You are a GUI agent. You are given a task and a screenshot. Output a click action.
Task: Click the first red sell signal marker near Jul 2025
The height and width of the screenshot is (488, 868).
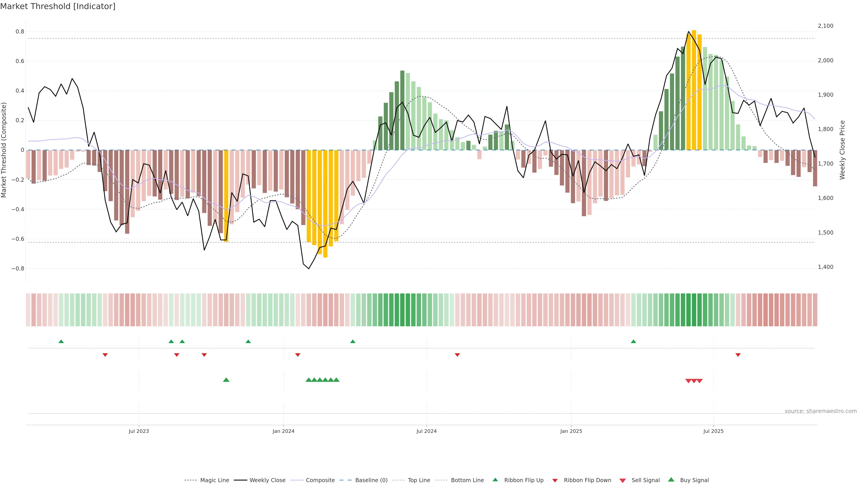pos(688,381)
